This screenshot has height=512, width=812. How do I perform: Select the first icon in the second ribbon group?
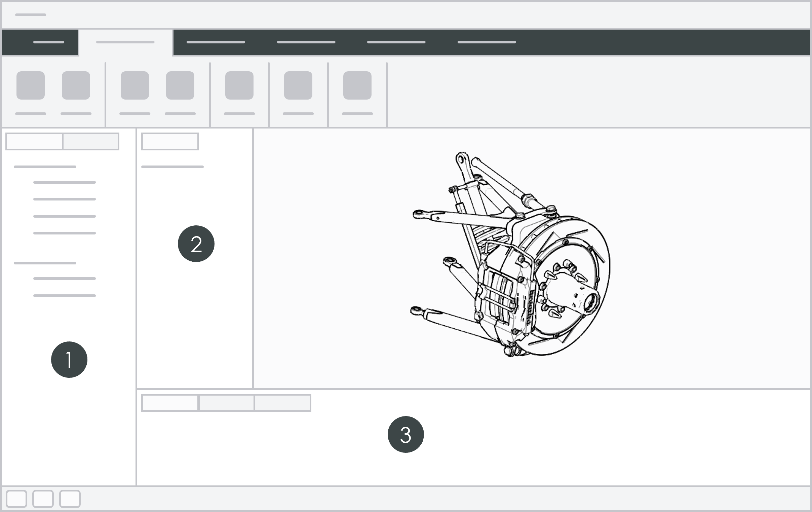pyautogui.click(x=135, y=85)
